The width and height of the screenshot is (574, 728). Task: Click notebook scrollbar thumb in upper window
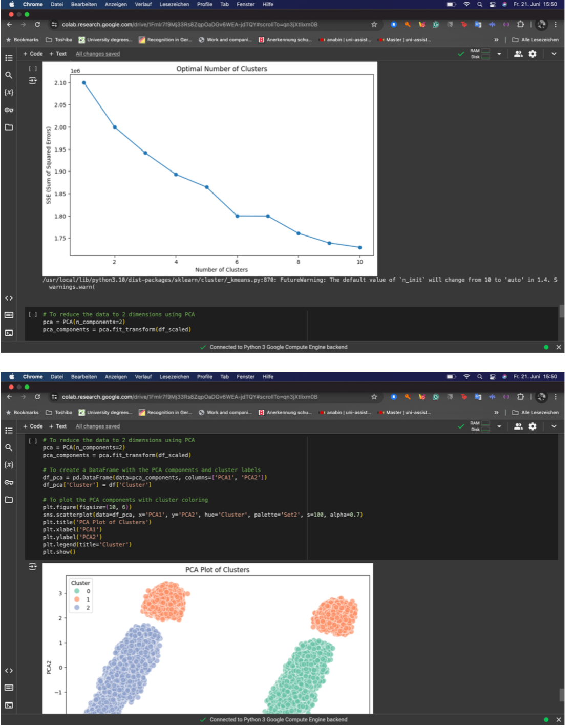tap(562, 311)
